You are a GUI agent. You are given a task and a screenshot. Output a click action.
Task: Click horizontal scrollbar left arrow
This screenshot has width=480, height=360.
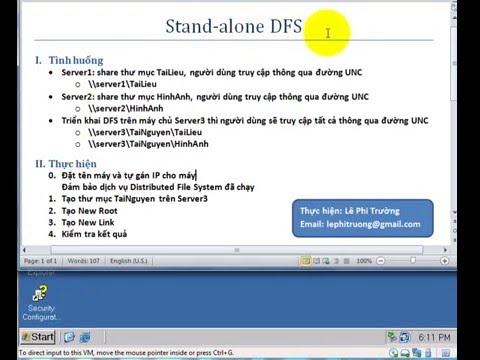click(x=24, y=250)
